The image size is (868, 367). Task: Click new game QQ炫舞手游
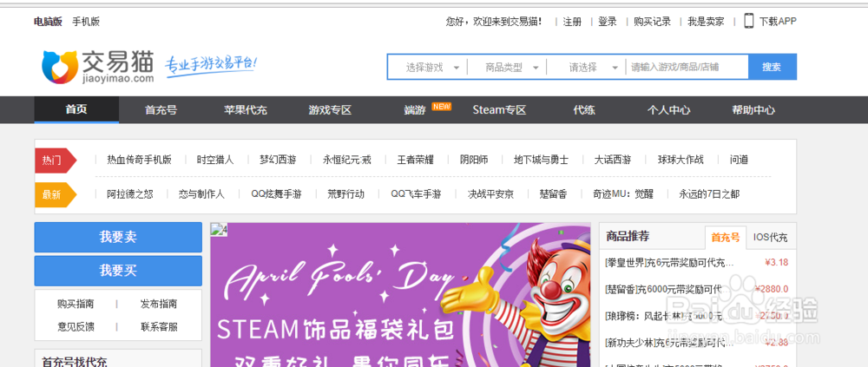tap(276, 194)
